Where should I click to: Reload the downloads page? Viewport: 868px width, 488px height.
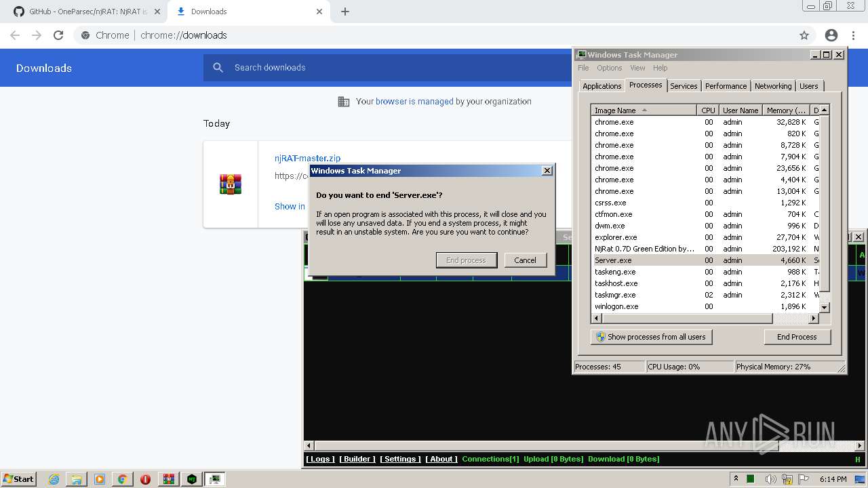pos(58,35)
